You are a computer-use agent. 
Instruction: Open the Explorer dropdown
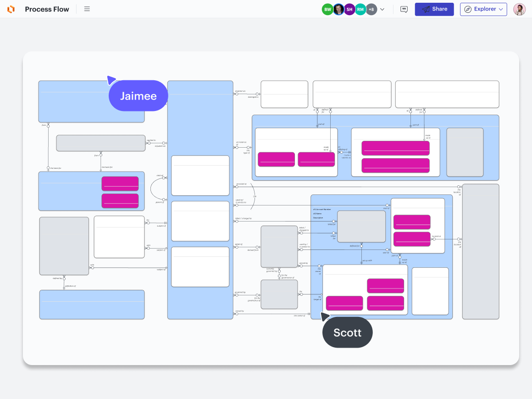(x=483, y=9)
